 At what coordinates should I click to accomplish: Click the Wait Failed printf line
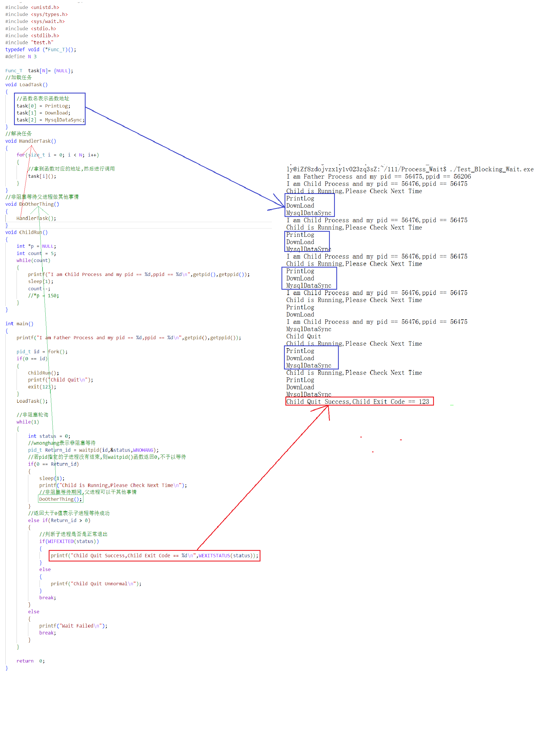(73, 626)
